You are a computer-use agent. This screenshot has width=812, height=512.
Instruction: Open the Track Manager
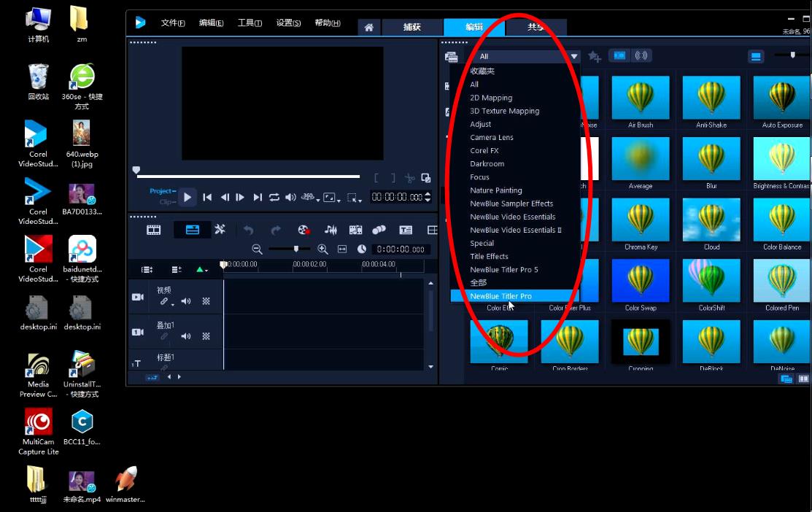tap(177, 270)
